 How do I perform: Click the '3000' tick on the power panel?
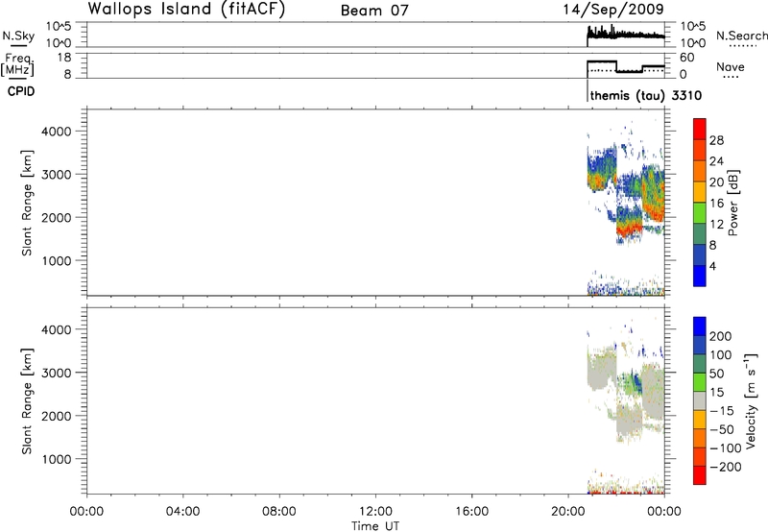pos(57,175)
